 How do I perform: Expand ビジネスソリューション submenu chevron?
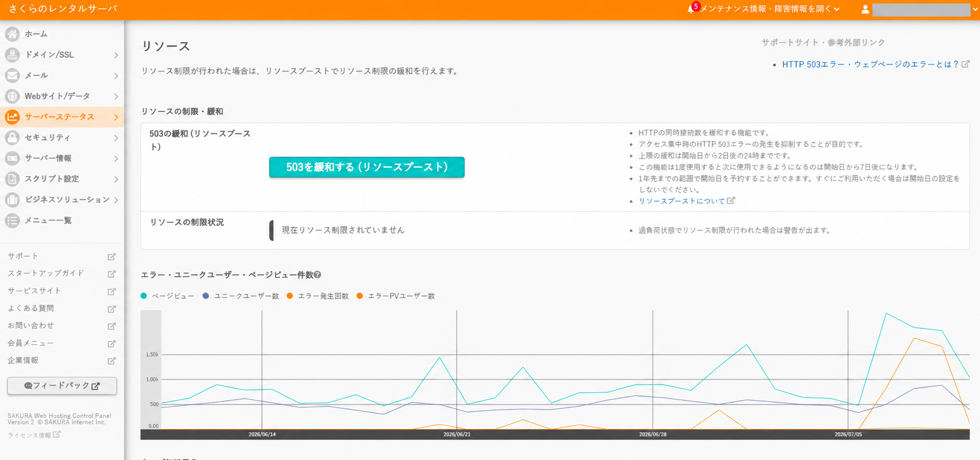(x=116, y=200)
